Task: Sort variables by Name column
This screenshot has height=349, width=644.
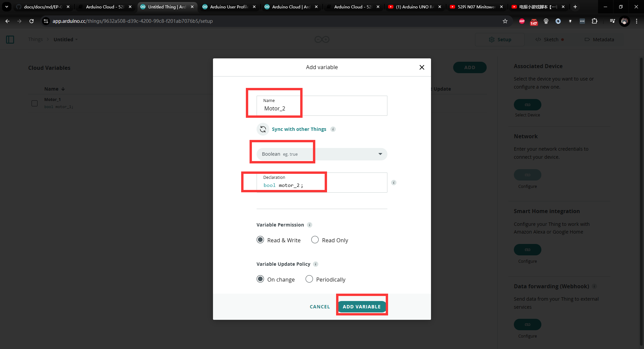Action: click(54, 89)
